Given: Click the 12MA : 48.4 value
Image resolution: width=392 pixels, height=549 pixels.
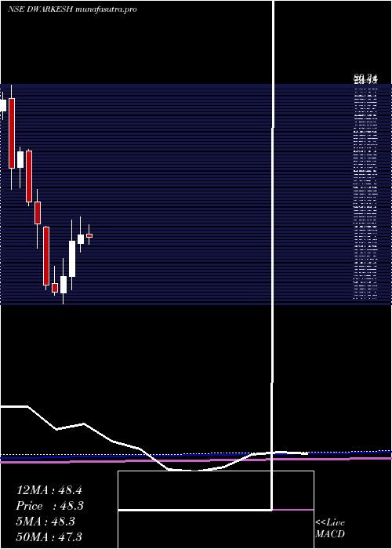Looking at the screenshot, I should click(x=49, y=490).
